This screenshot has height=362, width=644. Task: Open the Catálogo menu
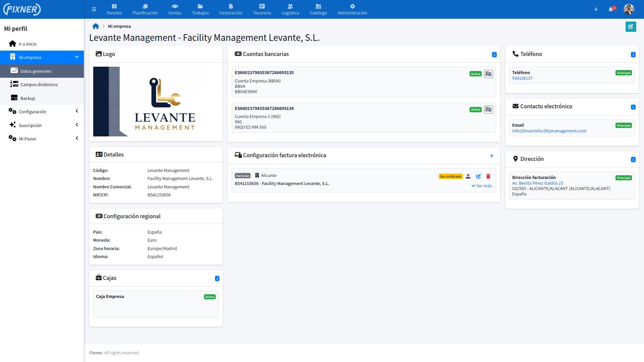point(318,9)
